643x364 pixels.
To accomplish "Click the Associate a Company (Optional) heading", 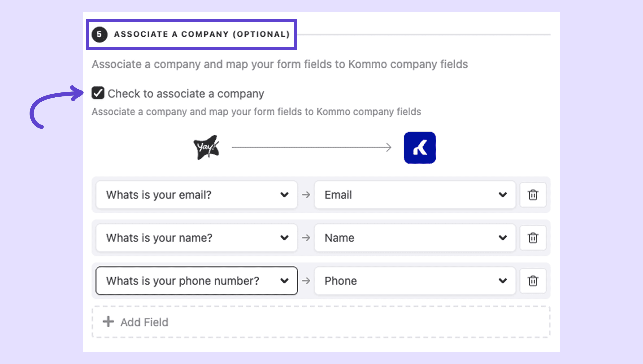I will [202, 34].
